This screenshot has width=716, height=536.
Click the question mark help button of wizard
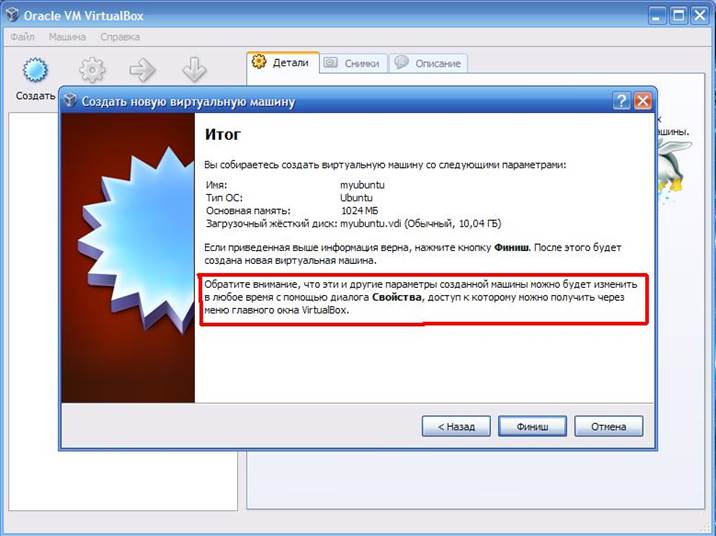point(621,100)
